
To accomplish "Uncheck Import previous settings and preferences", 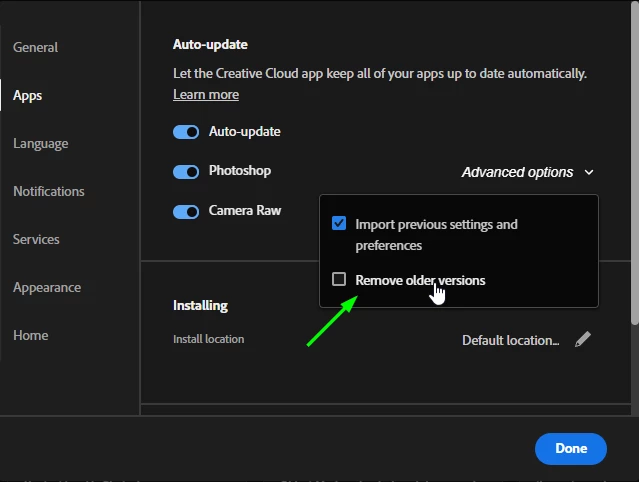I will click(339, 223).
